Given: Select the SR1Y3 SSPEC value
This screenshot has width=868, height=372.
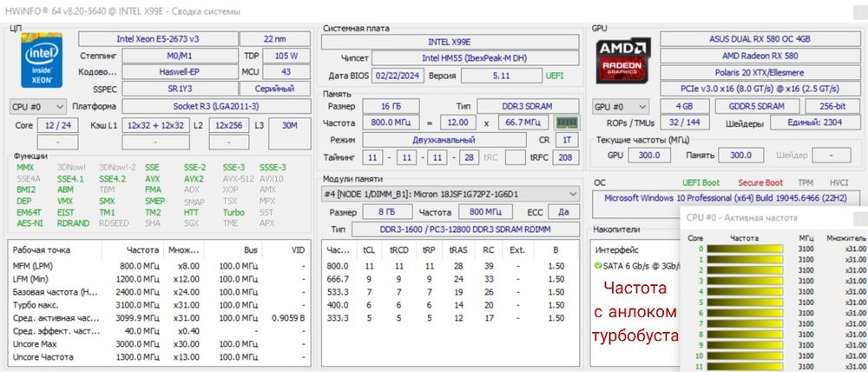Looking at the screenshot, I should tap(180, 89).
